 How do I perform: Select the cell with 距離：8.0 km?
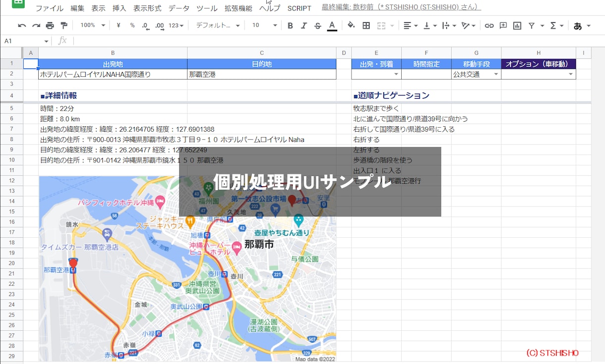113,119
